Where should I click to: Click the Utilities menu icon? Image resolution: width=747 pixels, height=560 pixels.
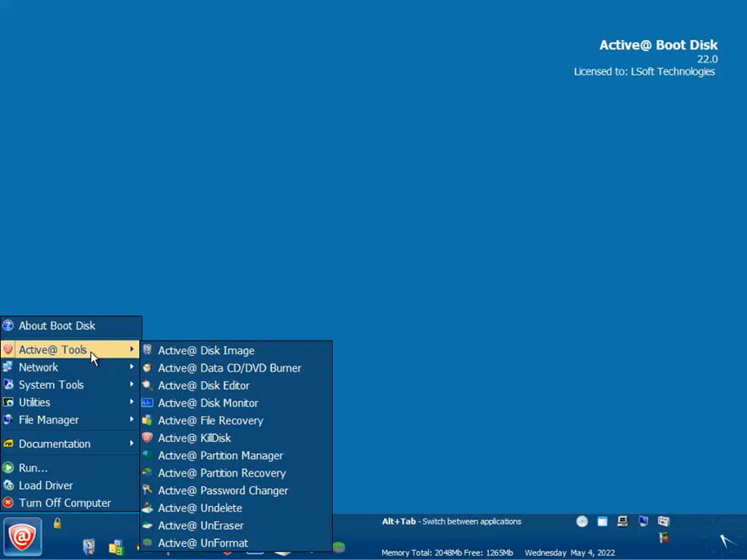(8, 402)
